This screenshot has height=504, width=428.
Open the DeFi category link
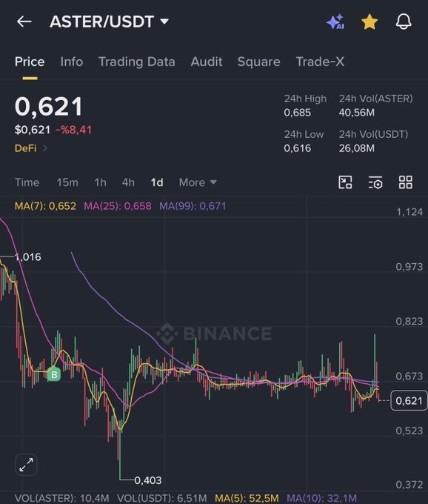(x=31, y=148)
